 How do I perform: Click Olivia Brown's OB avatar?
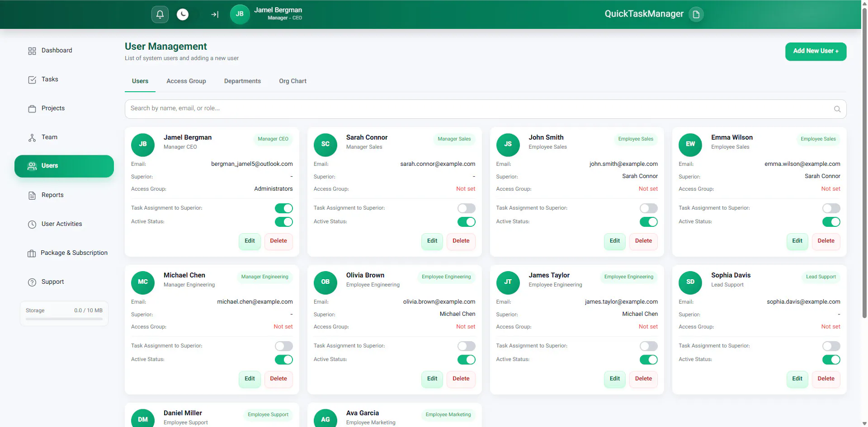point(325,282)
